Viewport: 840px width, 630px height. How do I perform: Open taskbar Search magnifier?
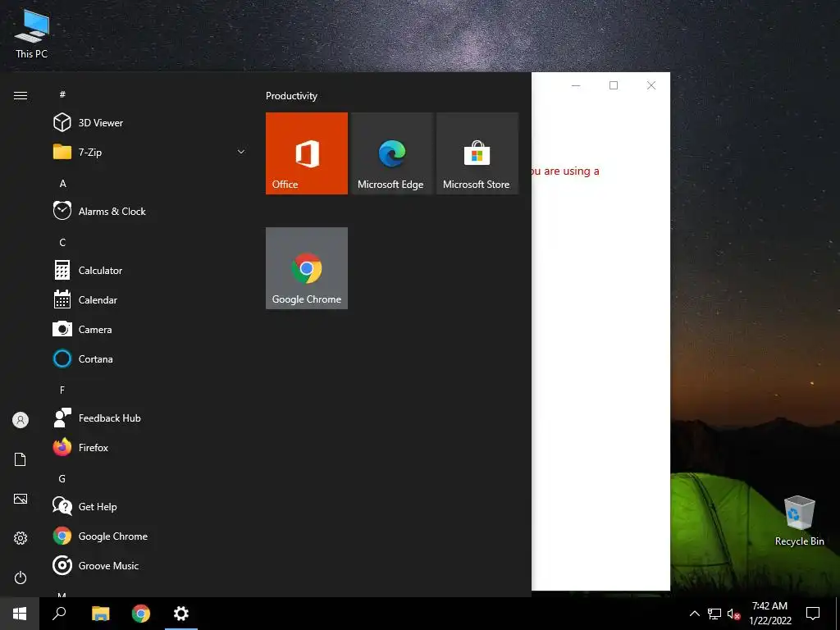[59, 614]
